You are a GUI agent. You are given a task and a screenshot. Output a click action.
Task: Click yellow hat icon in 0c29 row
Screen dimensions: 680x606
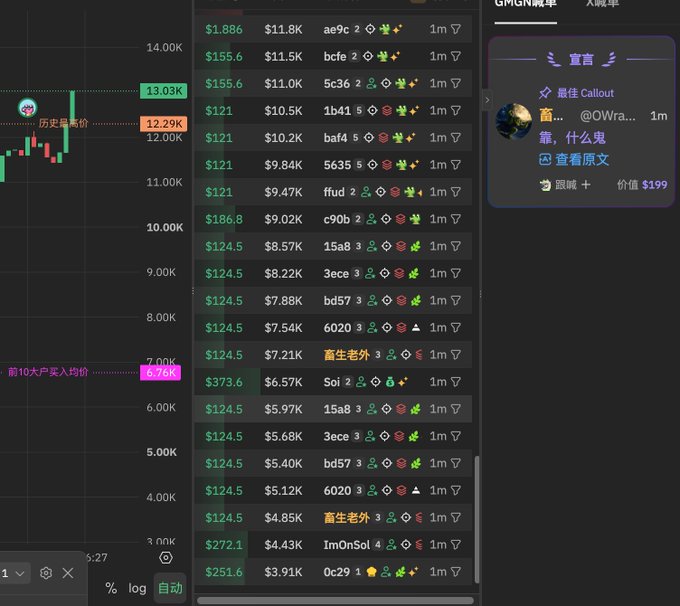pyautogui.click(x=371, y=572)
